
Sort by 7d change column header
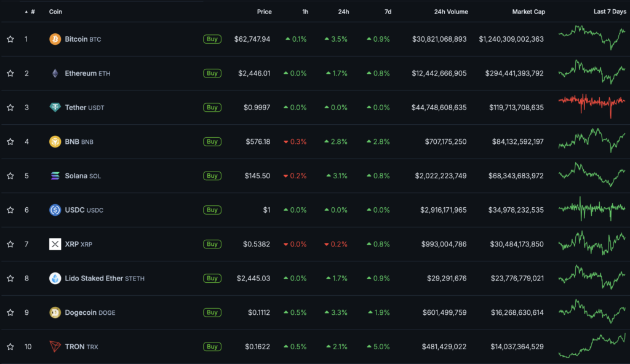point(387,12)
